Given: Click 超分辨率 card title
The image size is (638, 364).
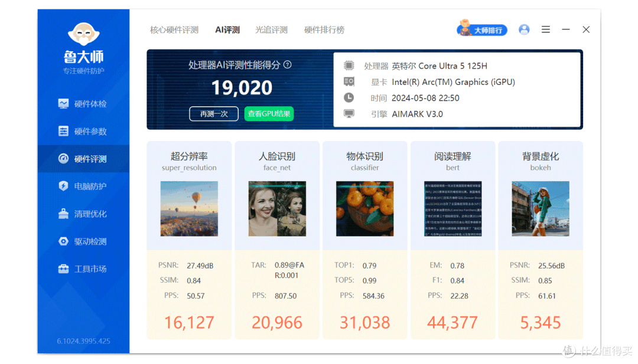Looking at the screenshot, I should [x=189, y=156].
